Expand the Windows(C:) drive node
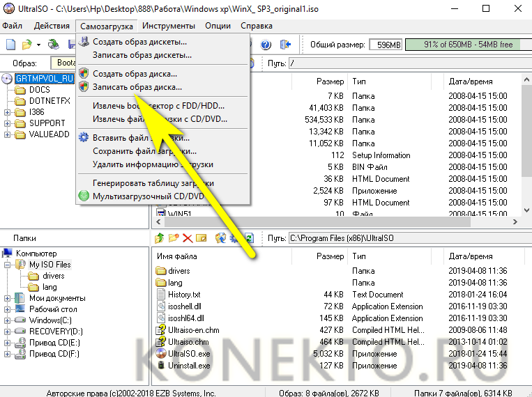The image size is (532, 397). point(7,320)
